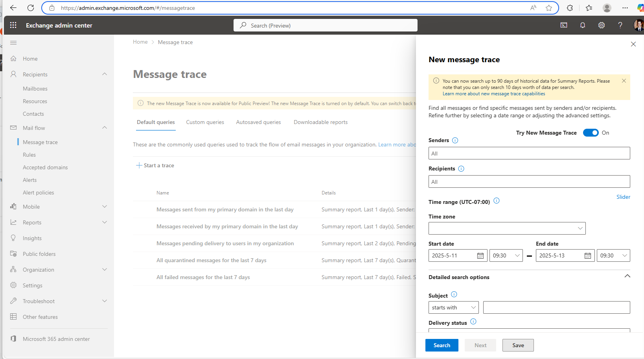Viewport: 644px width, 359px height.
Task: Open the End date calendar picker
Action: tap(587, 255)
